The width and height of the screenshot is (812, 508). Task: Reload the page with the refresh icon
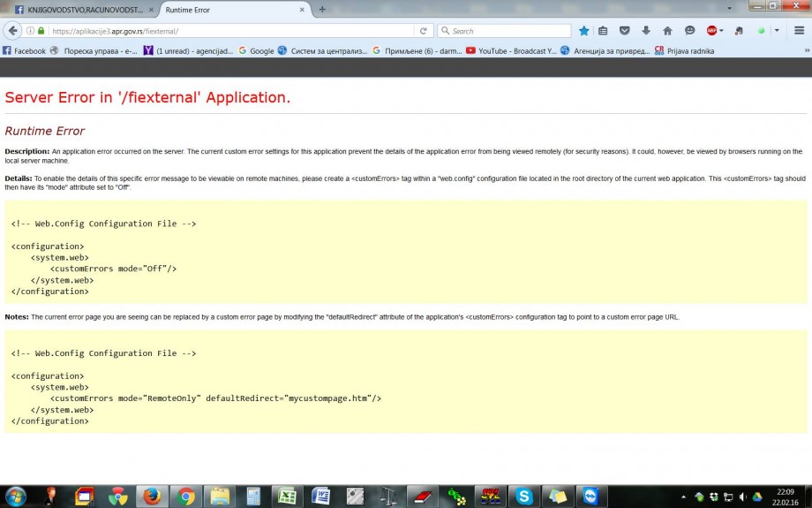423,31
